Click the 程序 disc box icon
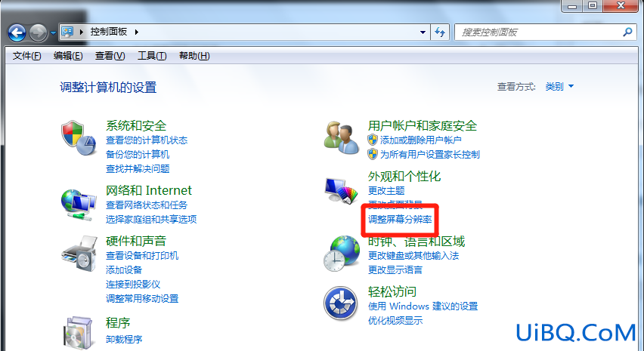 78,333
